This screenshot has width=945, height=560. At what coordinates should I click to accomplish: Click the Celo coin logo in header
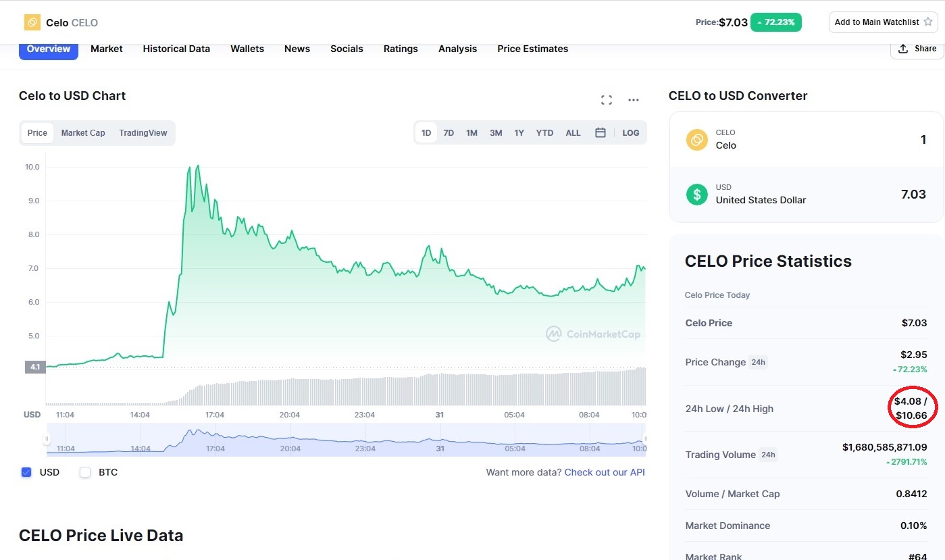[32, 22]
